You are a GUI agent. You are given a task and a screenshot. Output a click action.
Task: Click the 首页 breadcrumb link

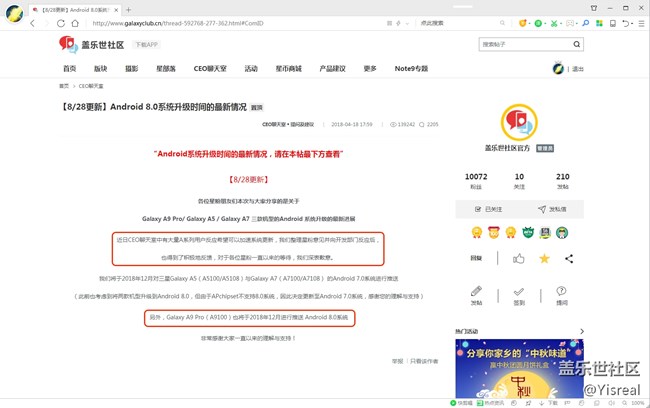[x=64, y=86]
